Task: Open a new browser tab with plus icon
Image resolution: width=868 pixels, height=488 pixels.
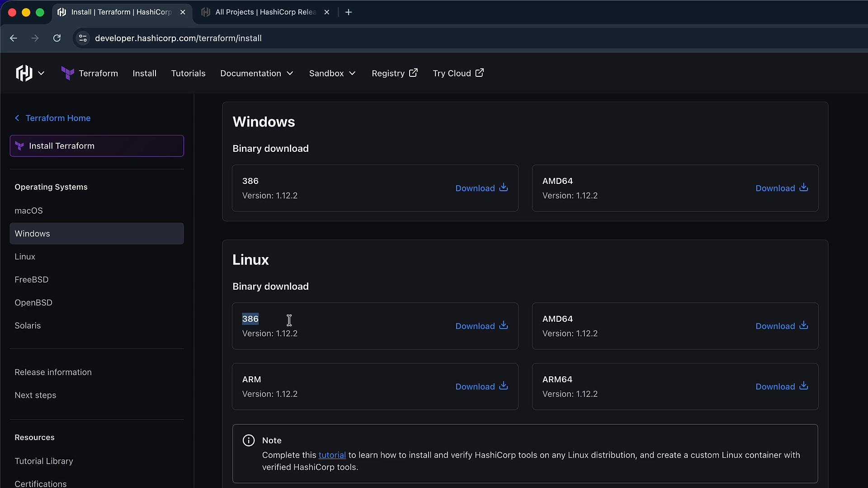Action: (349, 12)
